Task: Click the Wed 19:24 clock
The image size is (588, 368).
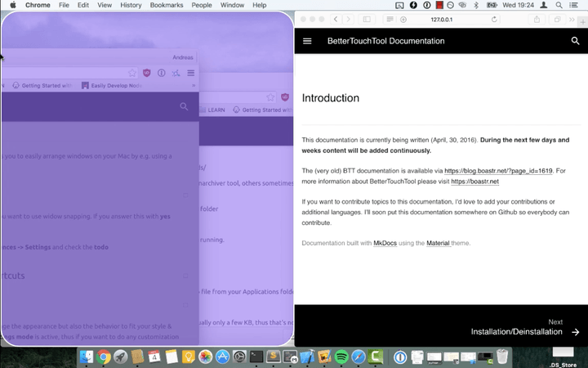Action: (x=518, y=5)
